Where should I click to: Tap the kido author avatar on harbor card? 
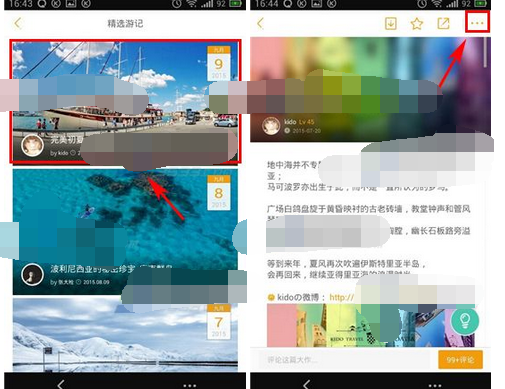click(32, 145)
